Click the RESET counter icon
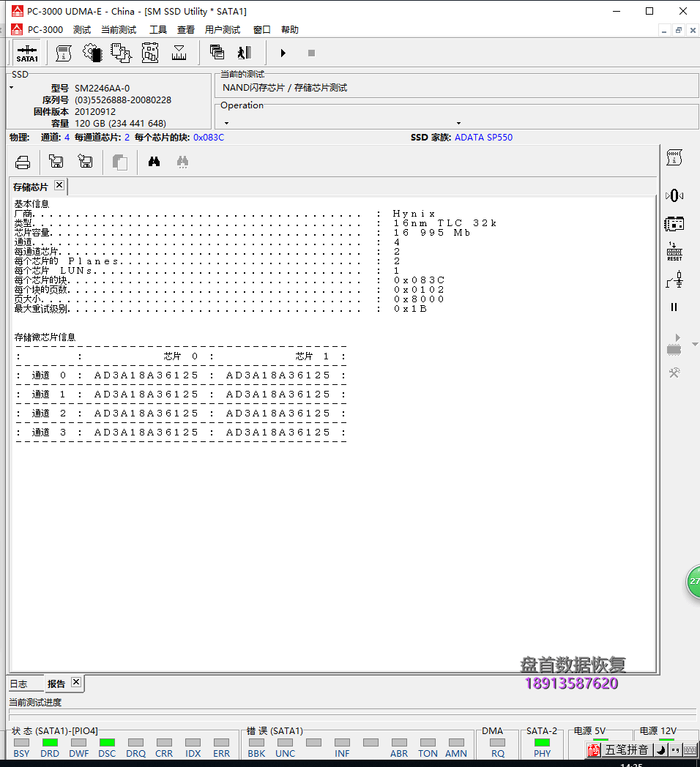Image resolution: width=700 pixels, height=767 pixels. [x=674, y=252]
